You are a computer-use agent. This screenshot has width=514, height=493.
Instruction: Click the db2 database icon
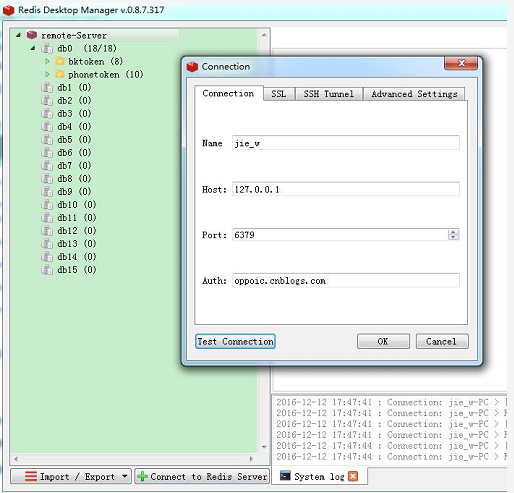[x=47, y=101]
